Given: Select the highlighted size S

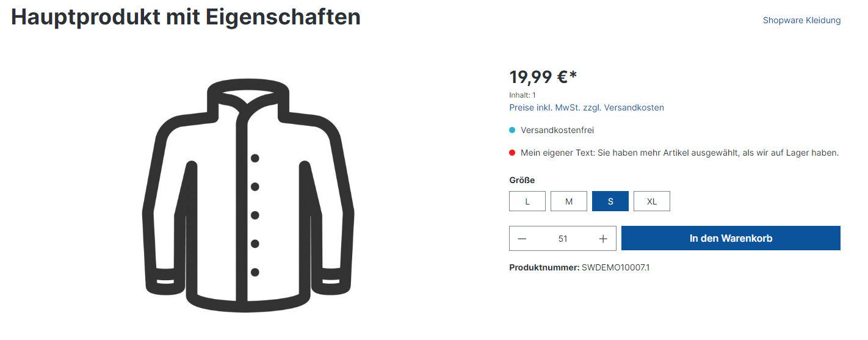Looking at the screenshot, I should point(610,201).
